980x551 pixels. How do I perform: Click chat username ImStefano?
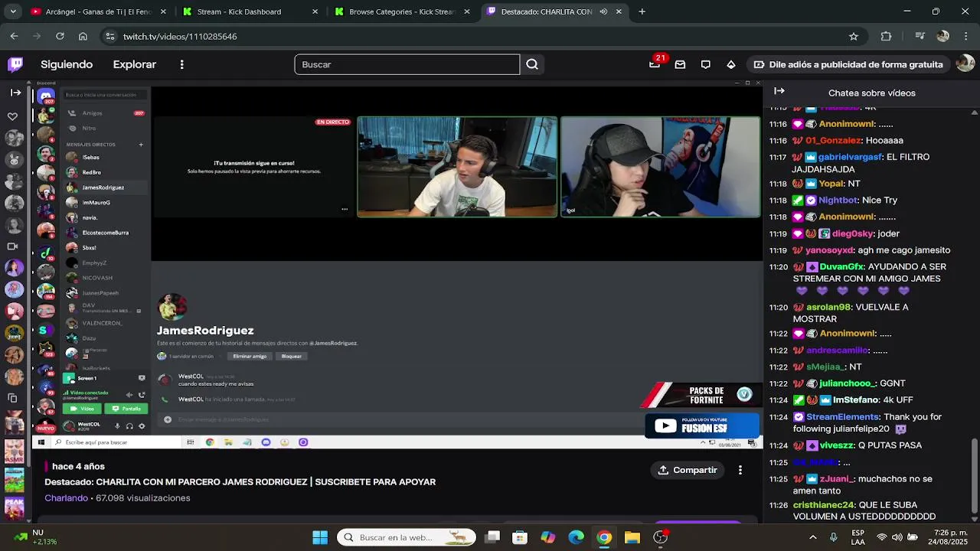(x=857, y=400)
